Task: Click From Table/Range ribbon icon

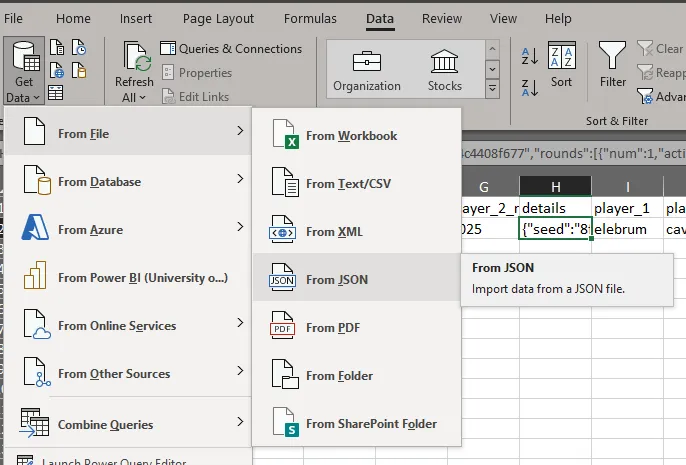Action: coord(56,93)
